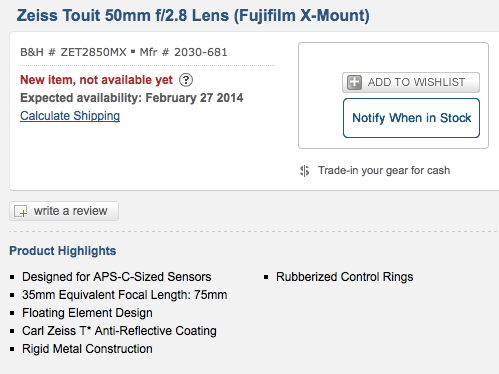Click Rubberized Control Rings highlight
Viewport: 499px width, 374px height.
[345, 277]
